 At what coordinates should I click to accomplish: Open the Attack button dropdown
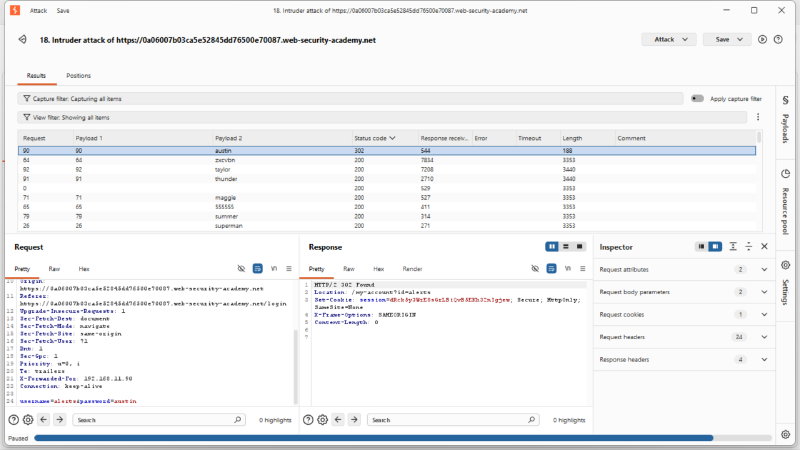[x=669, y=39]
